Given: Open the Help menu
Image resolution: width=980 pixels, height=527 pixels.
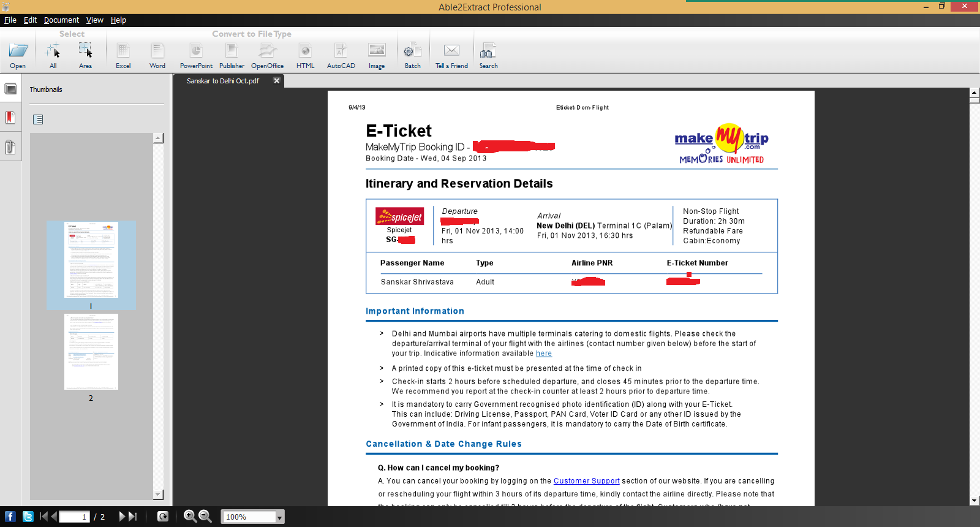Looking at the screenshot, I should tap(118, 20).
